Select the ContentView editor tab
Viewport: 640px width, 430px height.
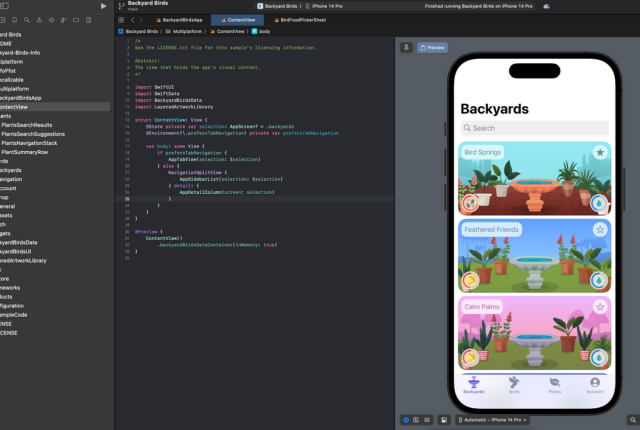pos(238,20)
